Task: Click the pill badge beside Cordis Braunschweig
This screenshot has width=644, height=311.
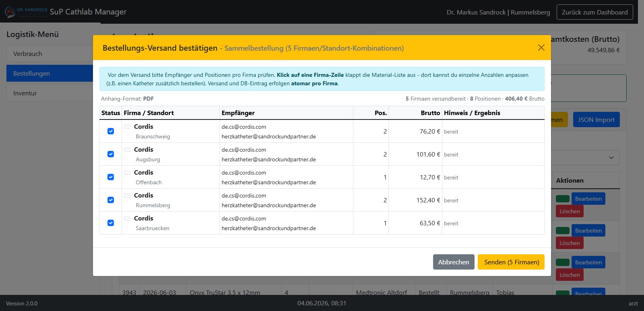Action: click(127, 127)
